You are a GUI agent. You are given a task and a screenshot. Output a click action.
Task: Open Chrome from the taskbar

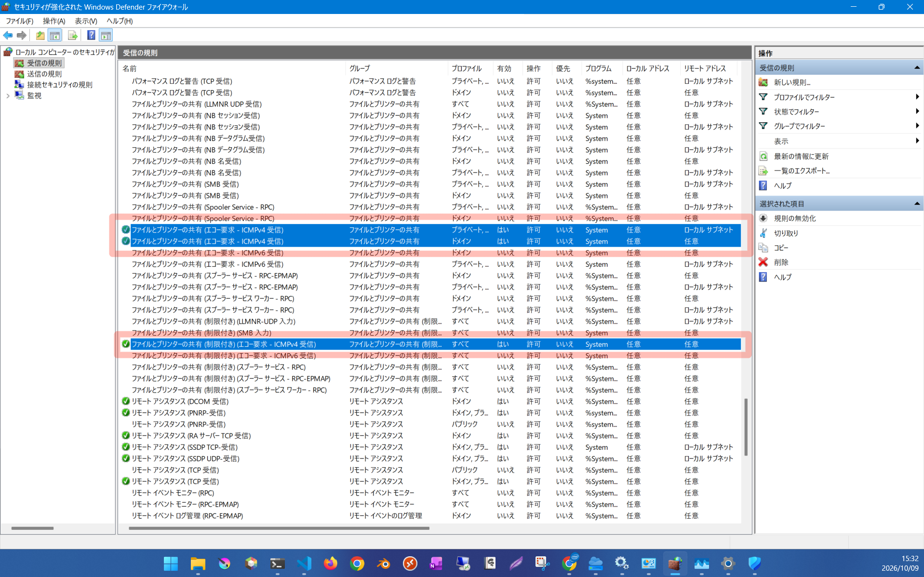(357, 563)
